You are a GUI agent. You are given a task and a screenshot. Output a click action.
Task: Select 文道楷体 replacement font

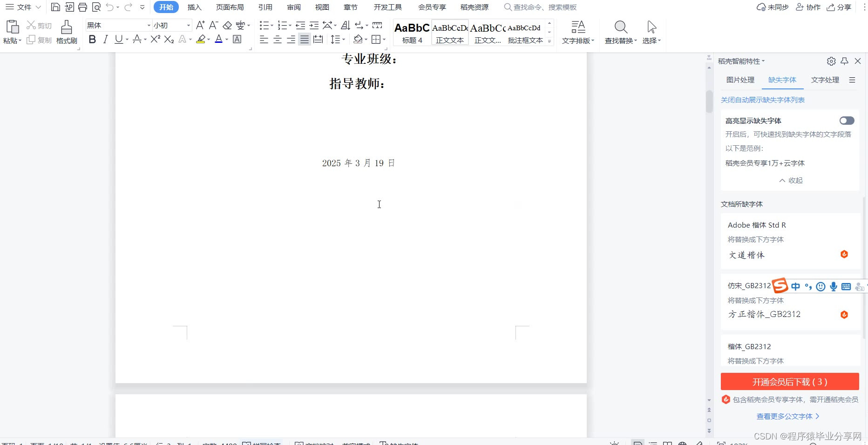coord(747,255)
